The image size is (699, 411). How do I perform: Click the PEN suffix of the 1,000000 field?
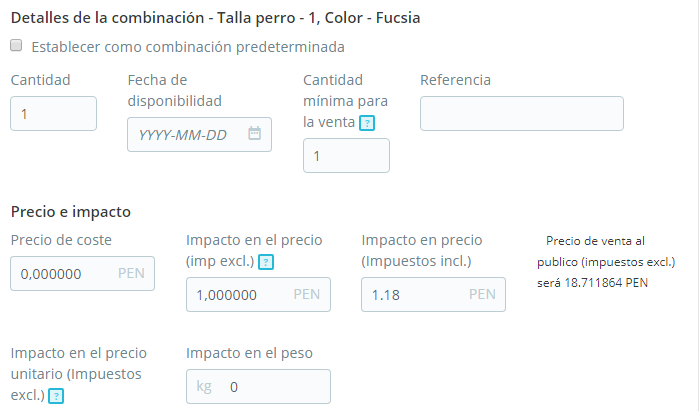pyautogui.click(x=306, y=295)
